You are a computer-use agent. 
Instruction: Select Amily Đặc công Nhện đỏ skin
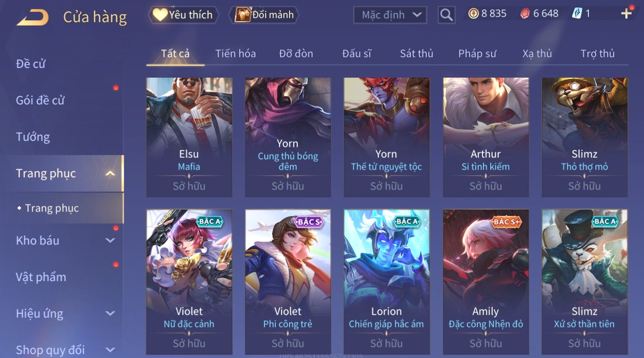486,282
